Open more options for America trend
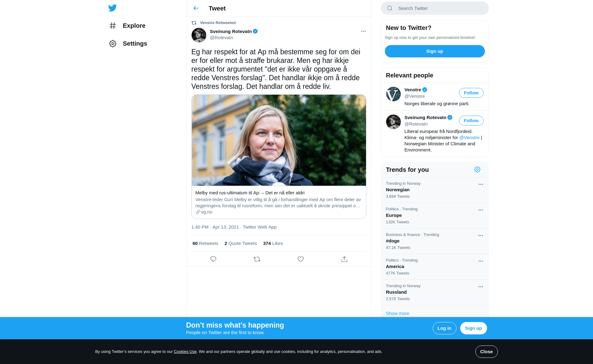Image resolution: width=593 pixels, height=364 pixels. [481, 261]
